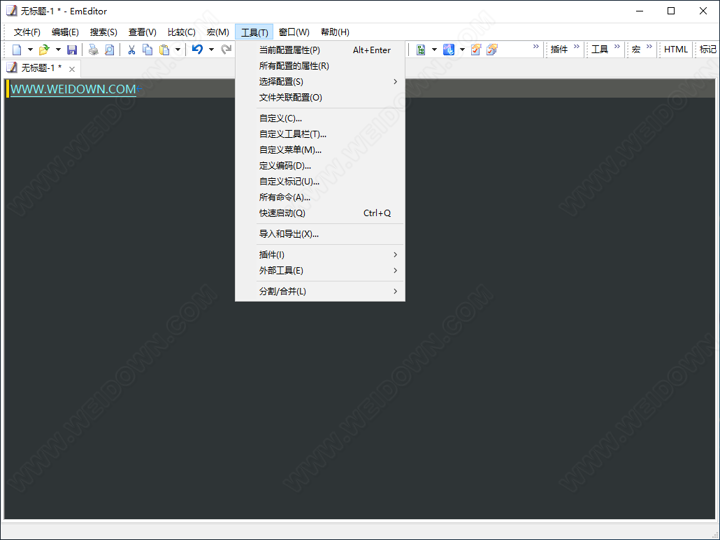Click the Paste clipboard icon
The width and height of the screenshot is (720, 540).
click(164, 50)
